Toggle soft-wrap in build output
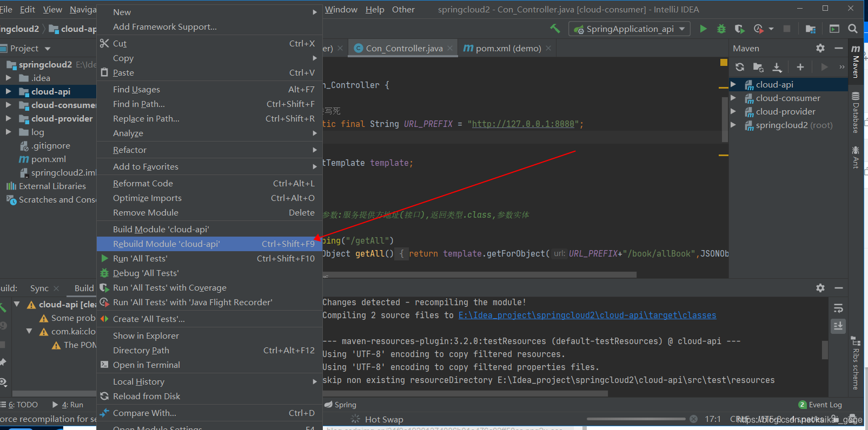Viewport: 868px width, 430px height. (x=838, y=308)
